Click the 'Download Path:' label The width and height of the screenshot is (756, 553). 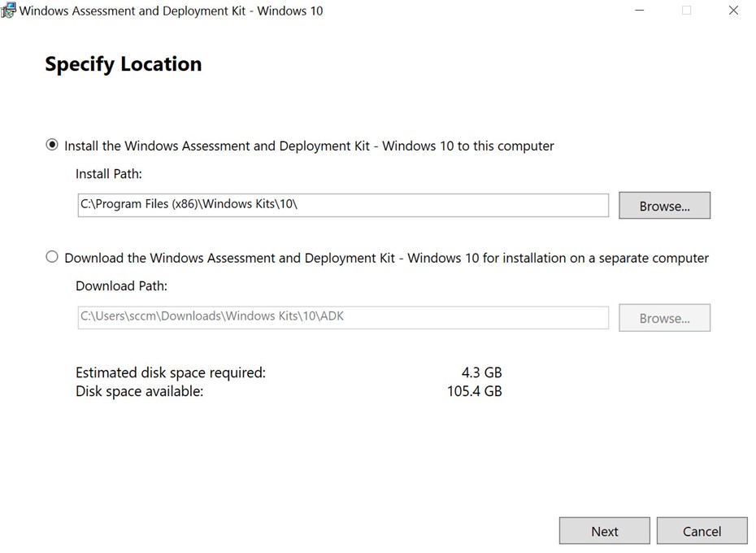click(x=121, y=285)
